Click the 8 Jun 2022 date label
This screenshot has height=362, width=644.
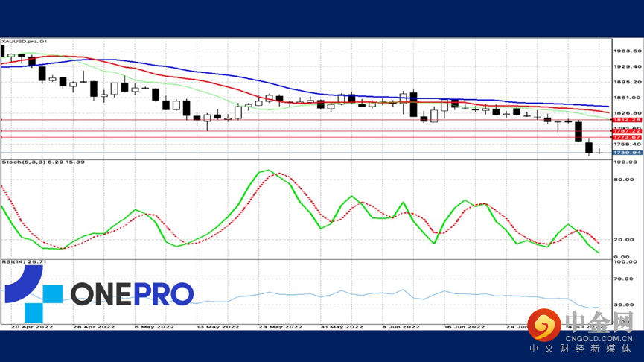401,327
